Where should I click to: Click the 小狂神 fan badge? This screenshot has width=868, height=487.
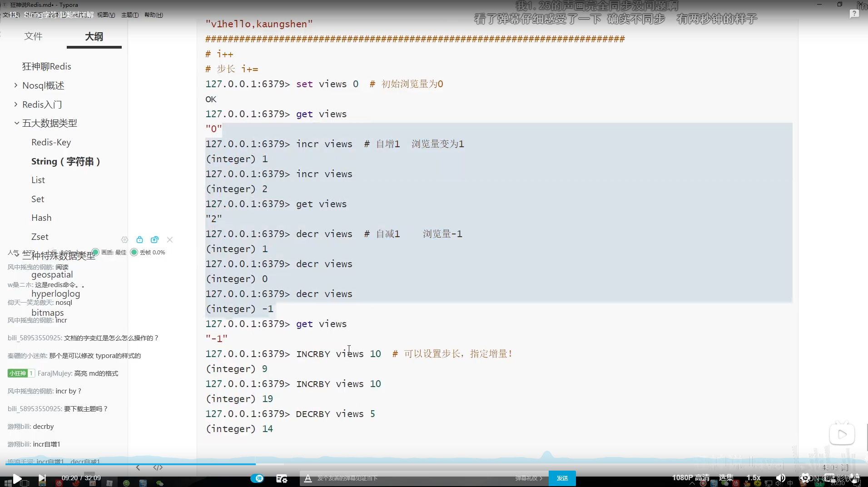click(x=21, y=373)
